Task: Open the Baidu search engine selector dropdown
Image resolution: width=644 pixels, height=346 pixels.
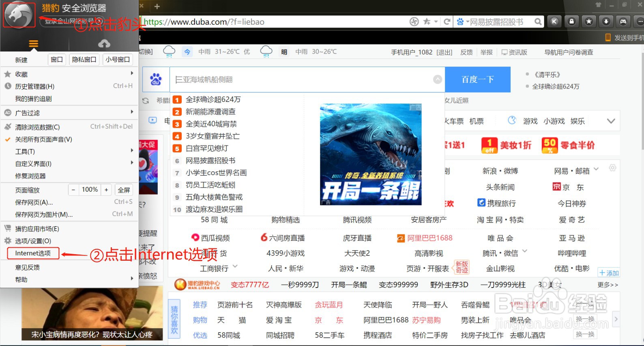Action: coord(463,22)
